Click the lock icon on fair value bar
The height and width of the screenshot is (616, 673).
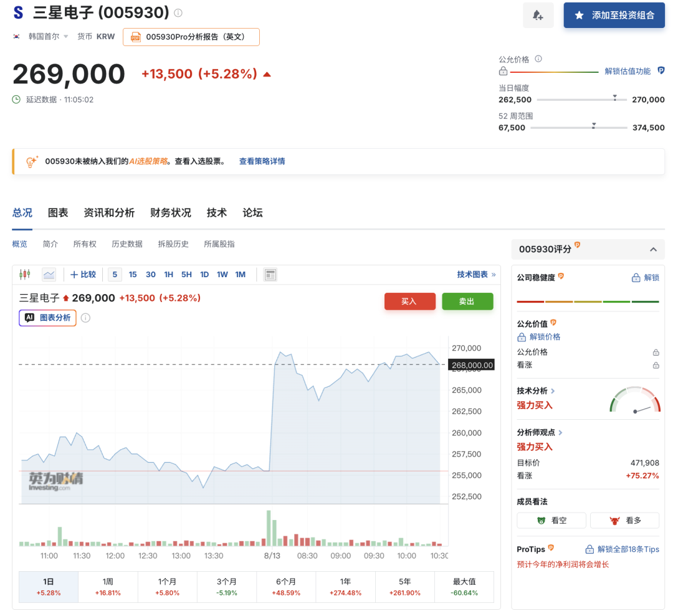click(503, 71)
